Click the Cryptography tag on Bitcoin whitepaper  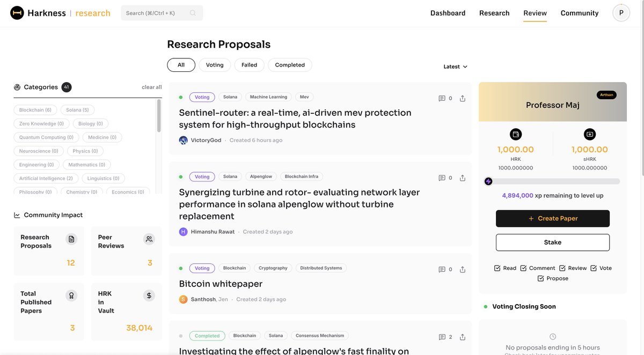[273, 268]
